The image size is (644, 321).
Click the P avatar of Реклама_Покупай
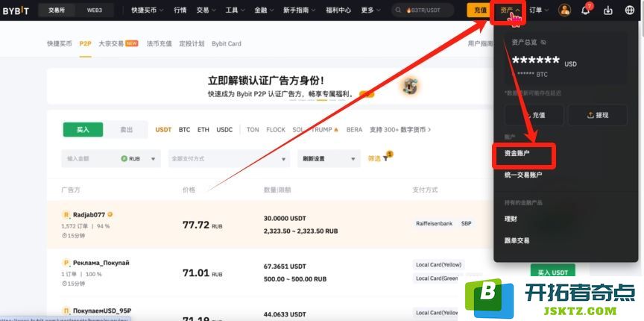point(66,263)
